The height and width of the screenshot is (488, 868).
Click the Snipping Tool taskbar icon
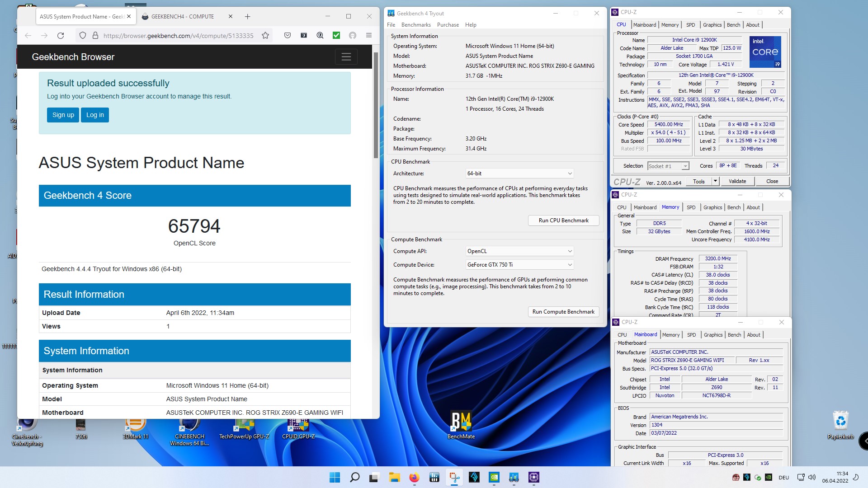point(454,477)
